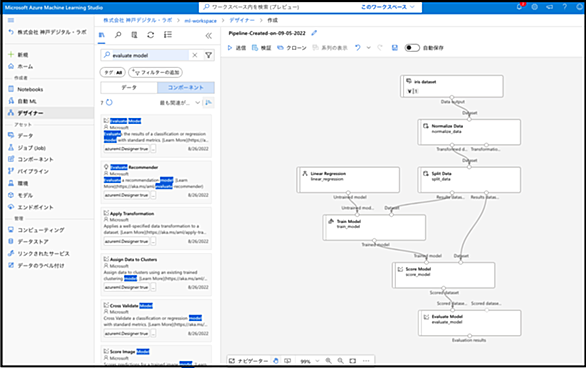The image size is (586, 368).
Task: Select the Evaluate Recommender component card
Action: tap(156, 182)
